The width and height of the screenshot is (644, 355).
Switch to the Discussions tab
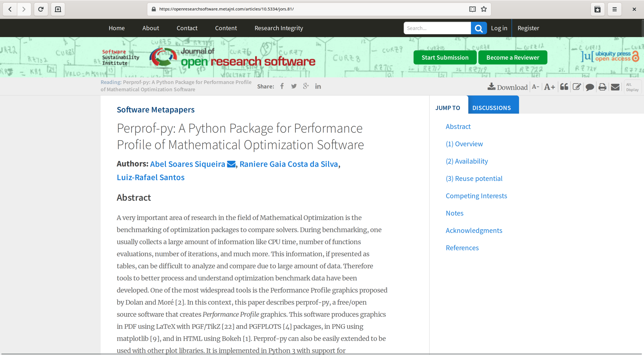click(491, 108)
